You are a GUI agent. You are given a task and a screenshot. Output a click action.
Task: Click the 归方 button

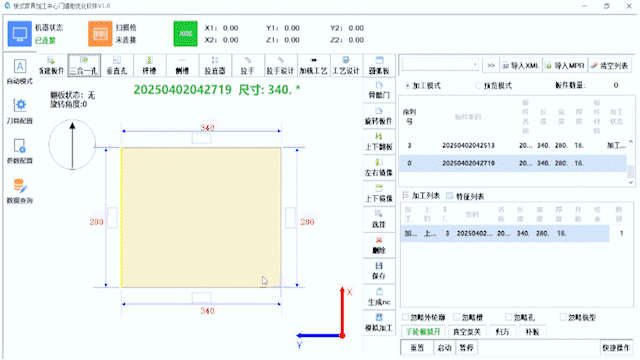click(502, 332)
